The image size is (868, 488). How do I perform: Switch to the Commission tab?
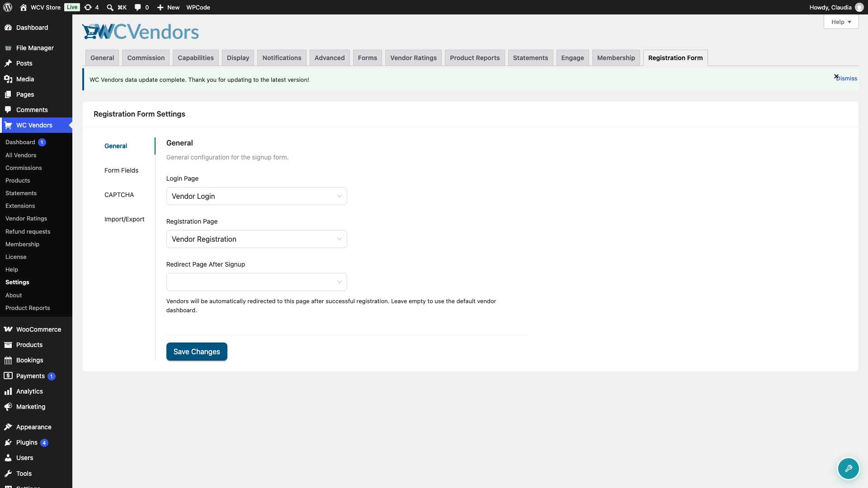[146, 58]
